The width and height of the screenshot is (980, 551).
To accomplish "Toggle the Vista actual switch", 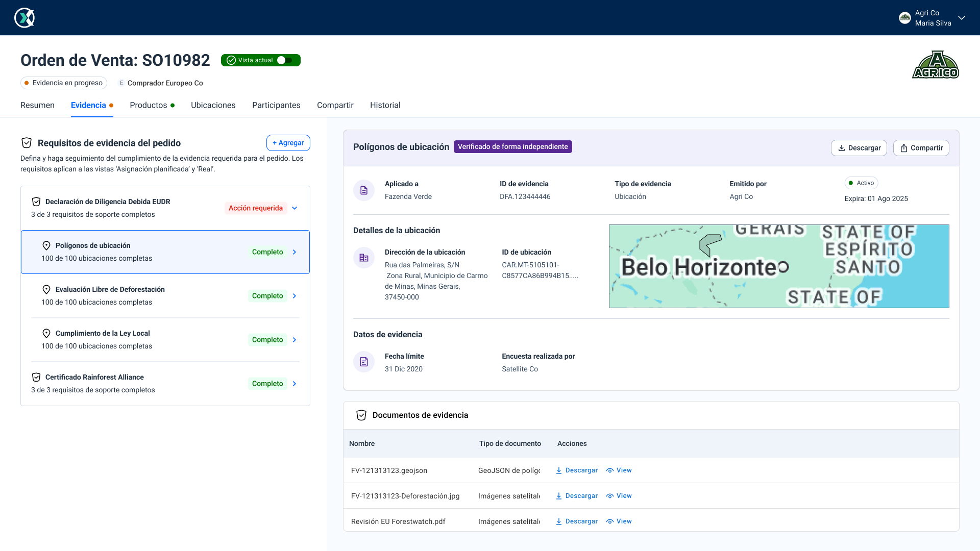I will pos(285,60).
